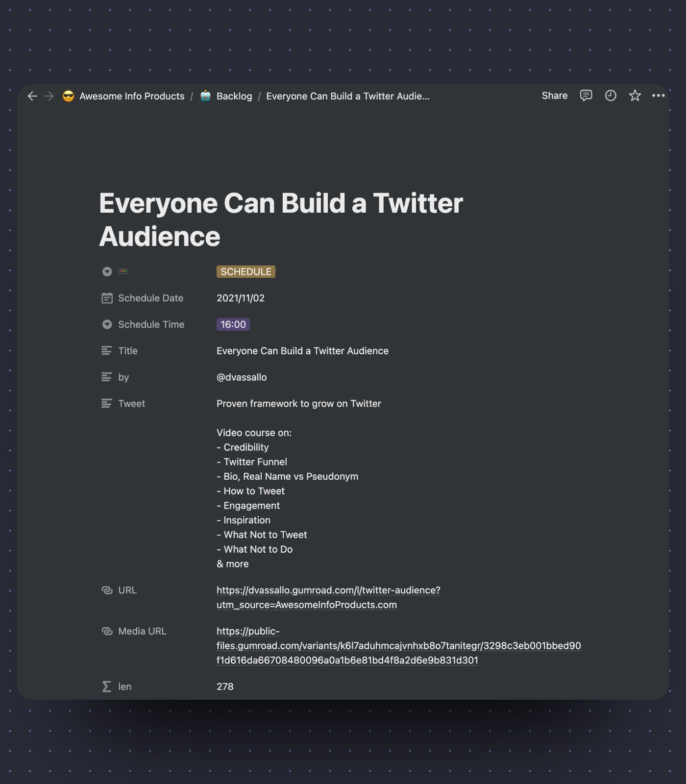
Task: Click the '- What Not to Tweet' line
Action: click(262, 535)
